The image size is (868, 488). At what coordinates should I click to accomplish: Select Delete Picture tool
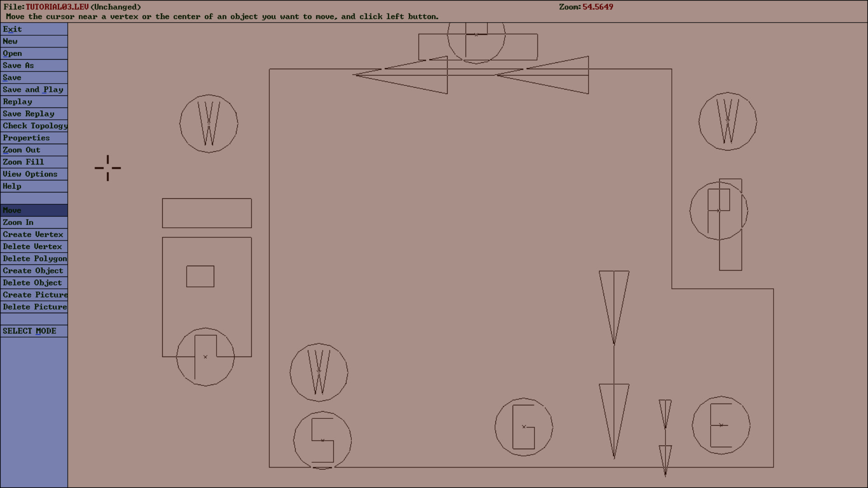coord(34,306)
